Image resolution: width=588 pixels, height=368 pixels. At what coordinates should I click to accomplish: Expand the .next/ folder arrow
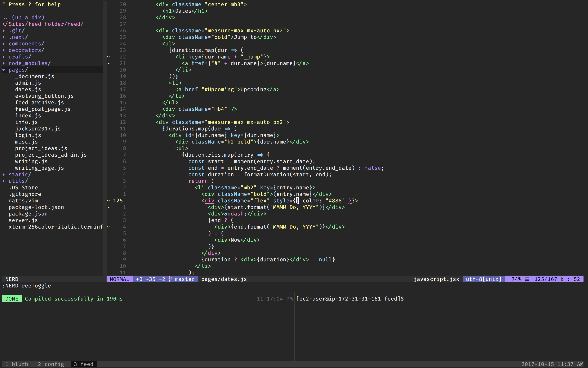point(4,37)
